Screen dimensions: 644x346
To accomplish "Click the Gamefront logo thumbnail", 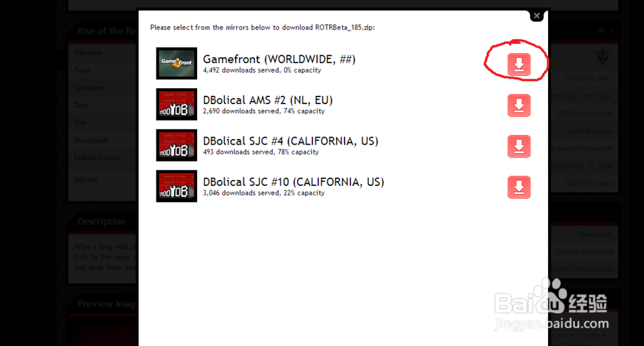I will click(x=176, y=63).
